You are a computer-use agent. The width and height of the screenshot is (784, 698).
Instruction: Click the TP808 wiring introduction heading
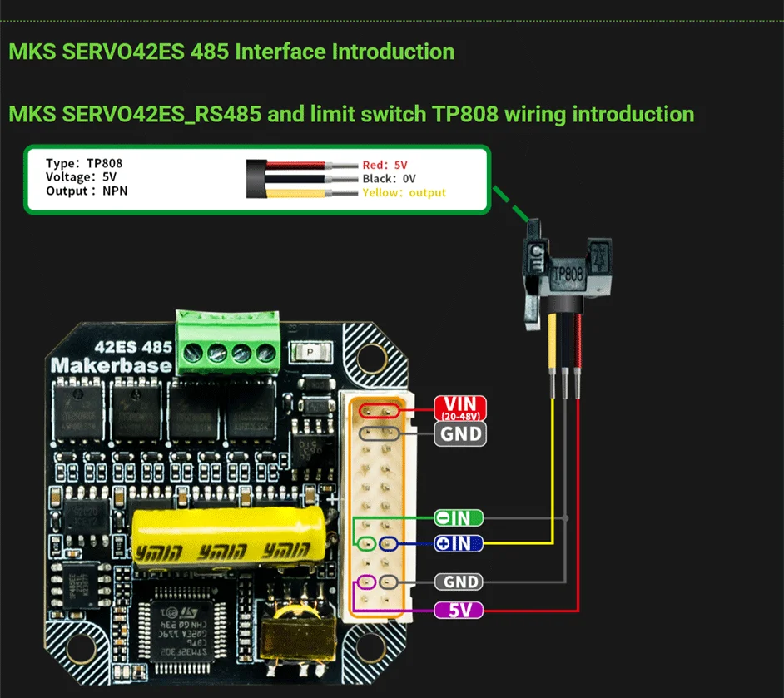[x=351, y=115]
